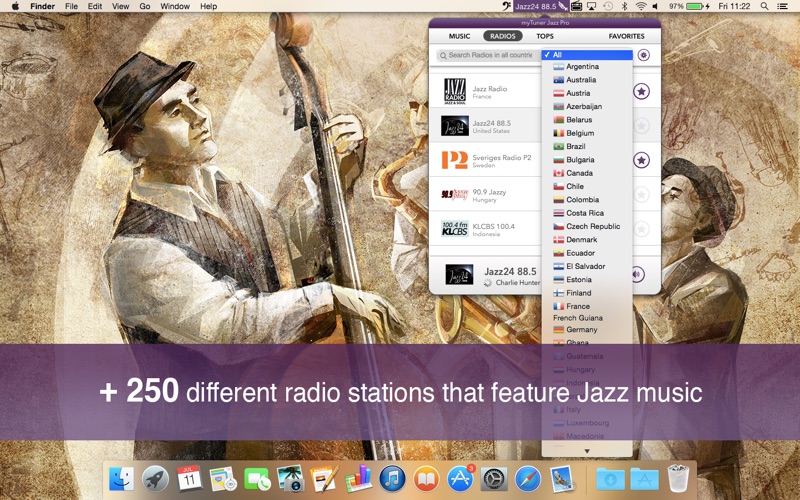Switch to the RADIOS tab

pyautogui.click(x=503, y=36)
